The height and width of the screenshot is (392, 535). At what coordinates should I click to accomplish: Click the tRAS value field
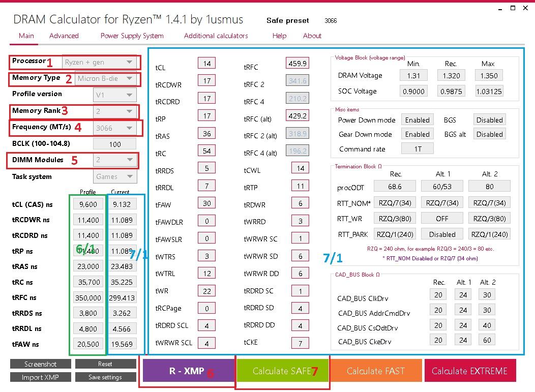pos(207,133)
